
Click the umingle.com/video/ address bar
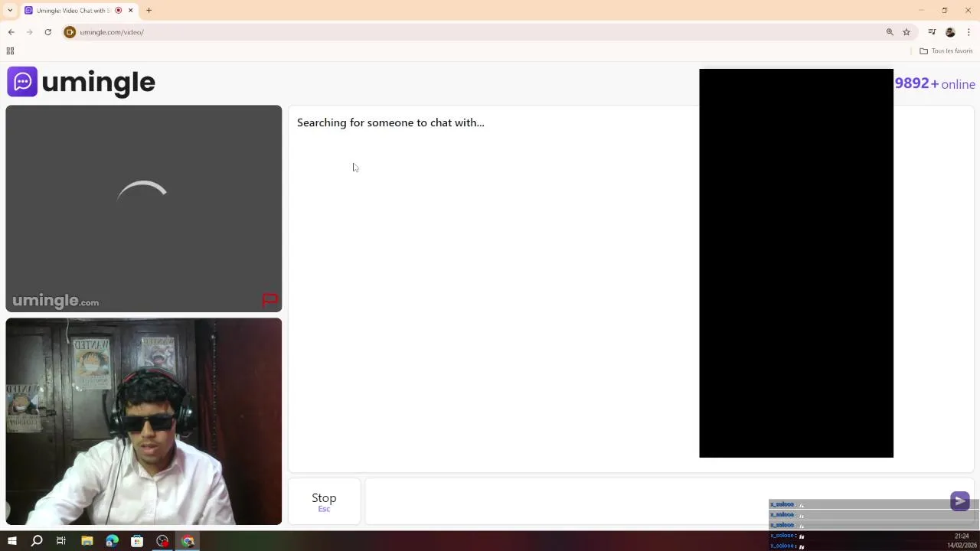475,32
